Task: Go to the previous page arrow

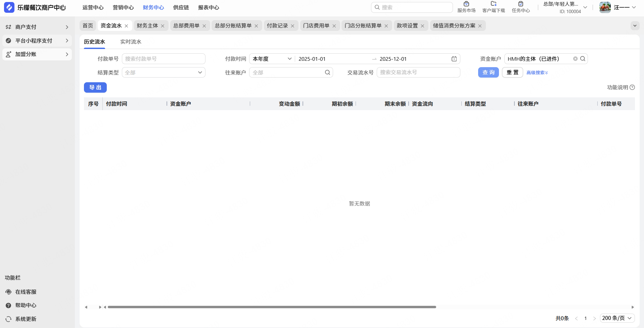Action: pyautogui.click(x=576, y=318)
